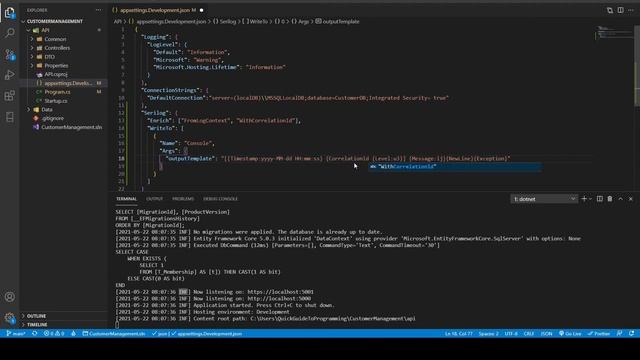Open errors and warnings count in status bar
Screen dimensions: 640x360
[54, 333]
